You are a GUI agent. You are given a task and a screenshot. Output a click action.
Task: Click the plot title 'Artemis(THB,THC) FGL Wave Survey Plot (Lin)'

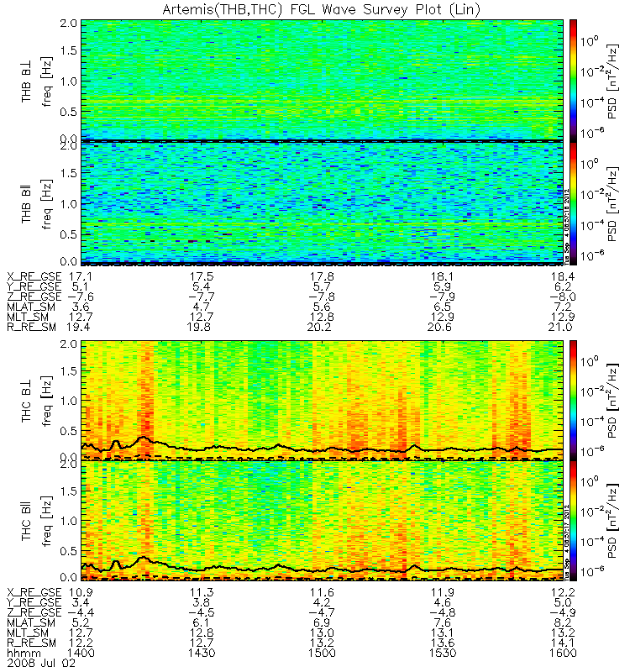pos(322,9)
